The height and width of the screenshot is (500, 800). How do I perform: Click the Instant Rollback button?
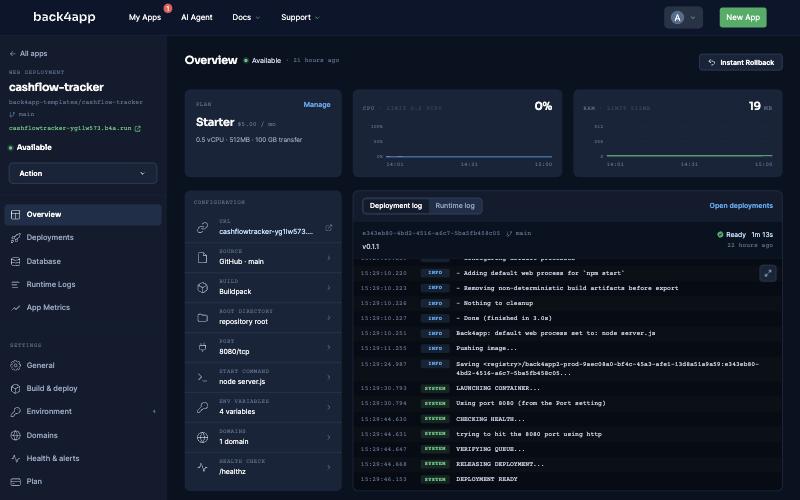tap(741, 62)
